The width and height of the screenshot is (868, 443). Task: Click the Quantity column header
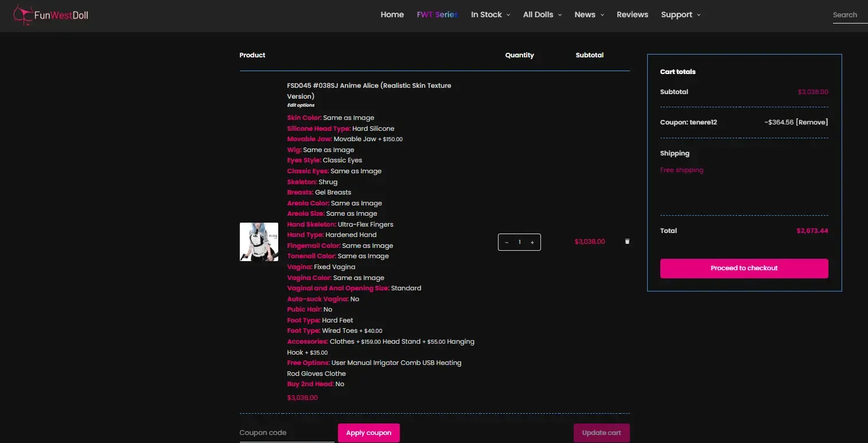[x=520, y=55]
